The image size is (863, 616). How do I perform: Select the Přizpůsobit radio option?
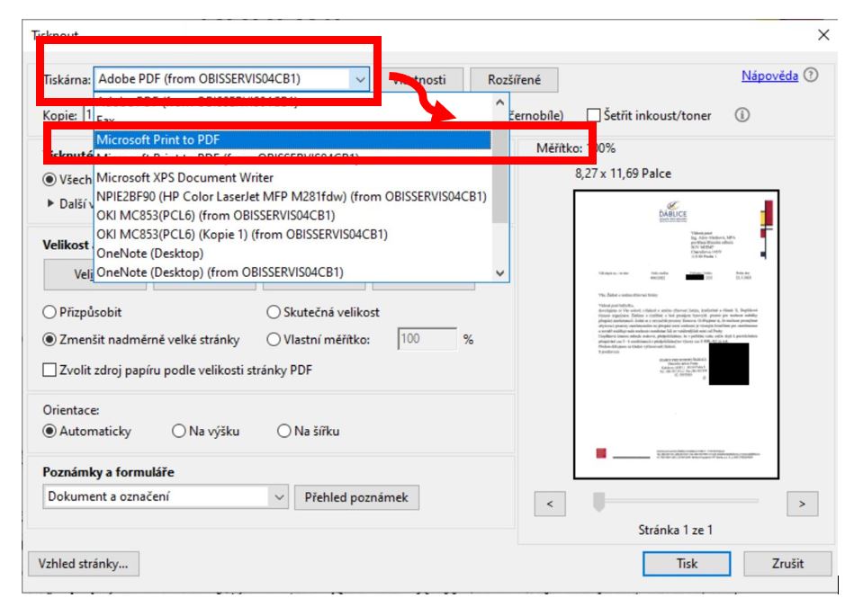pyautogui.click(x=49, y=312)
